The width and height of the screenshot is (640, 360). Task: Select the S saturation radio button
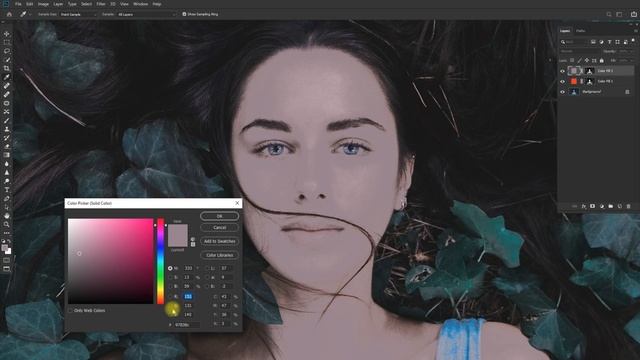(x=170, y=277)
